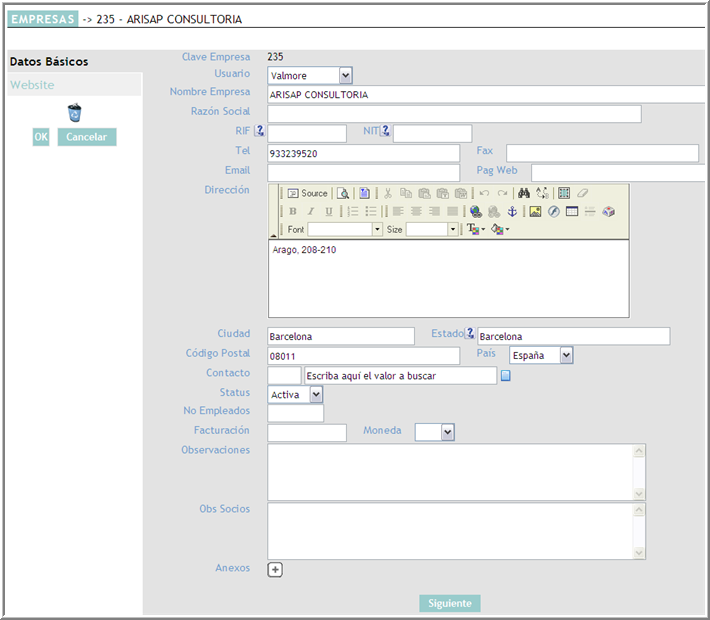
Task: Collapse the editor toolbar with the small arrow
Action: click(273, 236)
